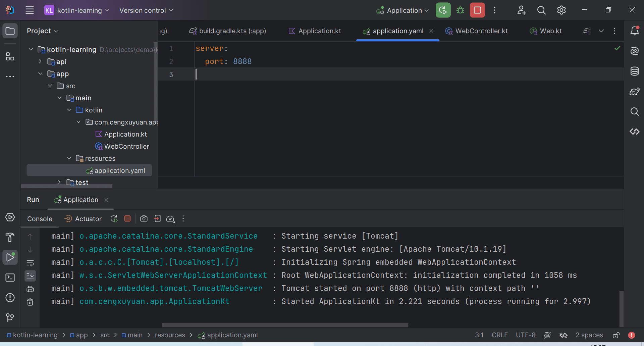Image resolution: width=644 pixels, height=346 pixels.
Task: Stop process from console toolbar
Action: click(127, 219)
